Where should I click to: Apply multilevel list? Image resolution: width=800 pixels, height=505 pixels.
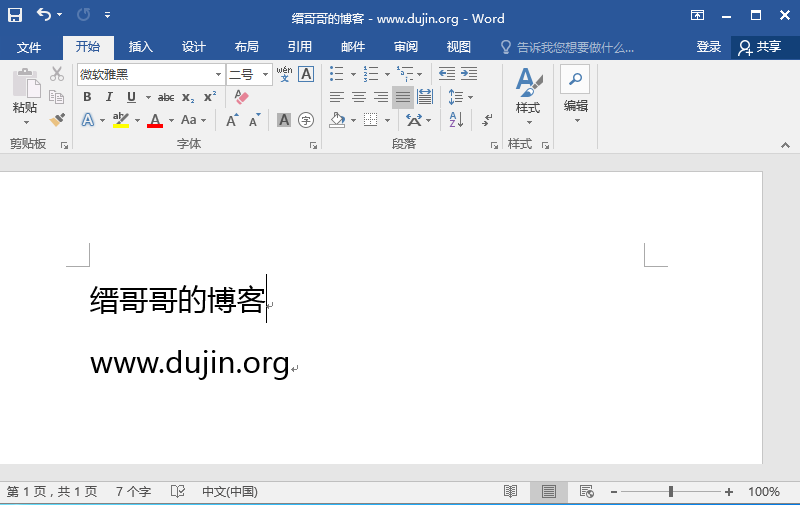[x=405, y=74]
